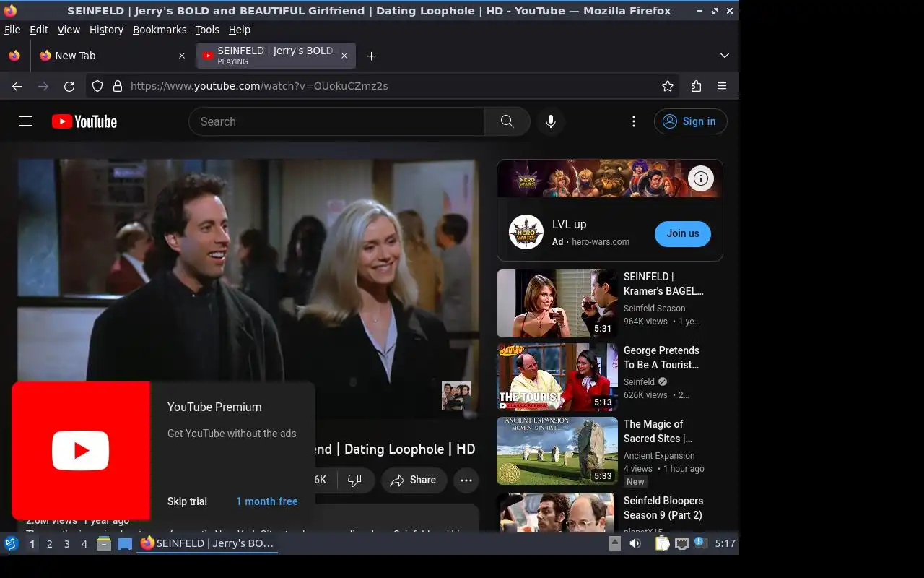Bookmark this page with star icon
Image resolution: width=924 pixels, height=578 pixels.
pyautogui.click(x=668, y=86)
